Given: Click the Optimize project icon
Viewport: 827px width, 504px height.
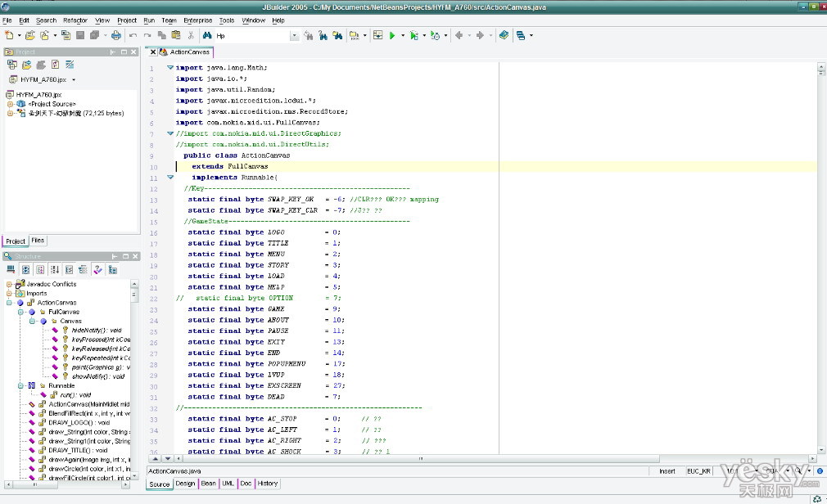Looking at the screenshot, I should coord(435,35).
